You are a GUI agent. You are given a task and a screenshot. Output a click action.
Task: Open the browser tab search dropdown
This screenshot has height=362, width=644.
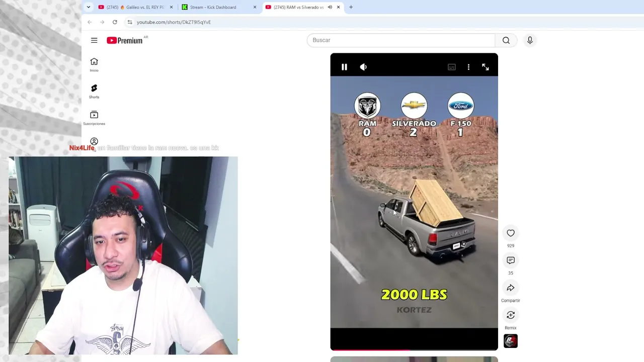click(89, 7)
